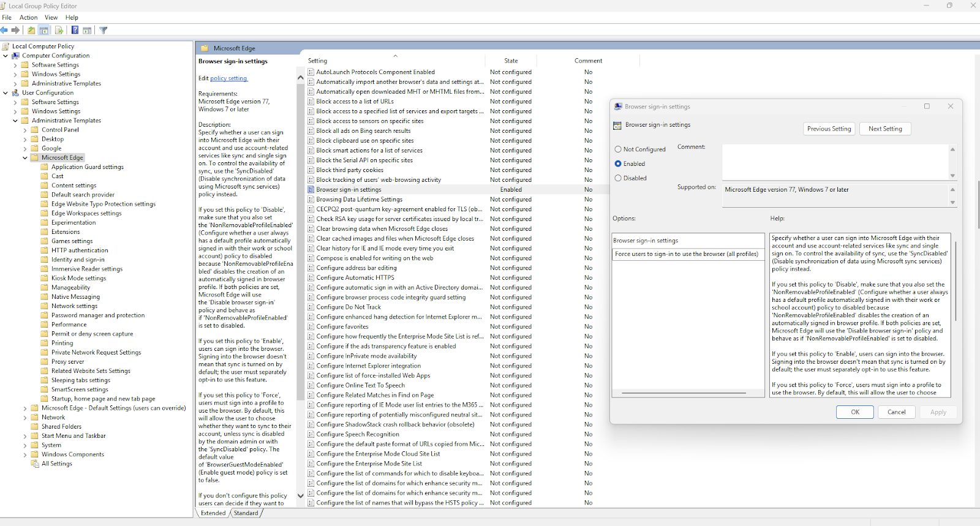
Task: Switch to the Extended tab
Action: (x=213, y=513)
